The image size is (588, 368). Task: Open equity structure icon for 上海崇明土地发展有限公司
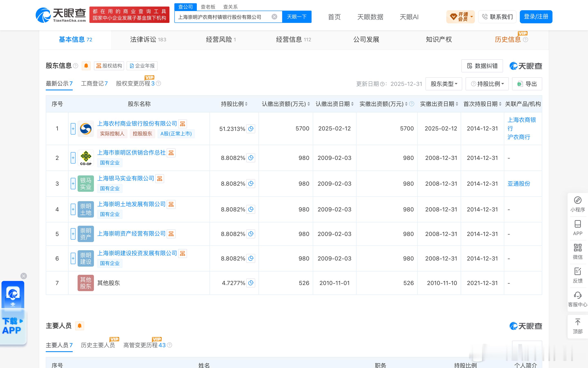click(x=171, y=204)
